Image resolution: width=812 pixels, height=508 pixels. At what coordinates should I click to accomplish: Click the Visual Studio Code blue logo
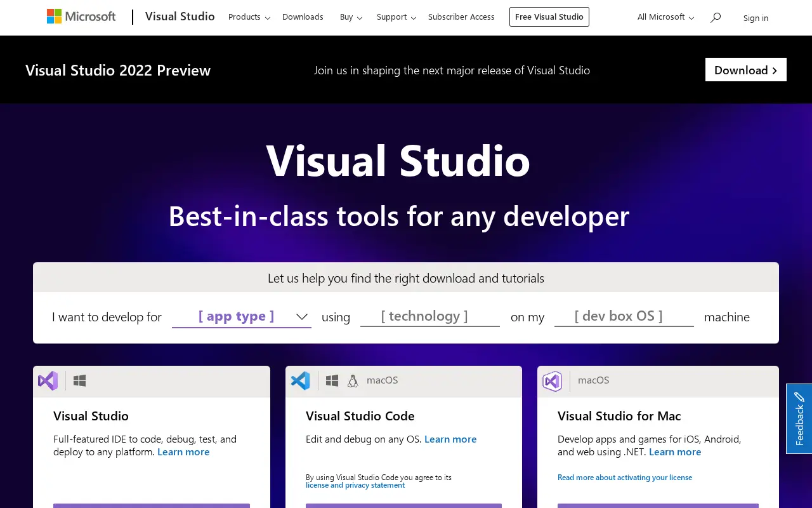pos(301,380)
